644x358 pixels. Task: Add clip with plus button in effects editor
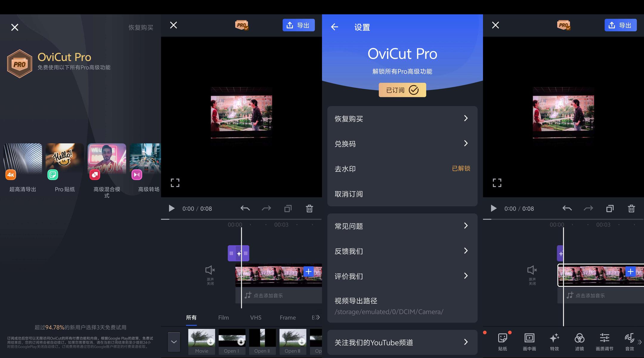coord(309,271)
